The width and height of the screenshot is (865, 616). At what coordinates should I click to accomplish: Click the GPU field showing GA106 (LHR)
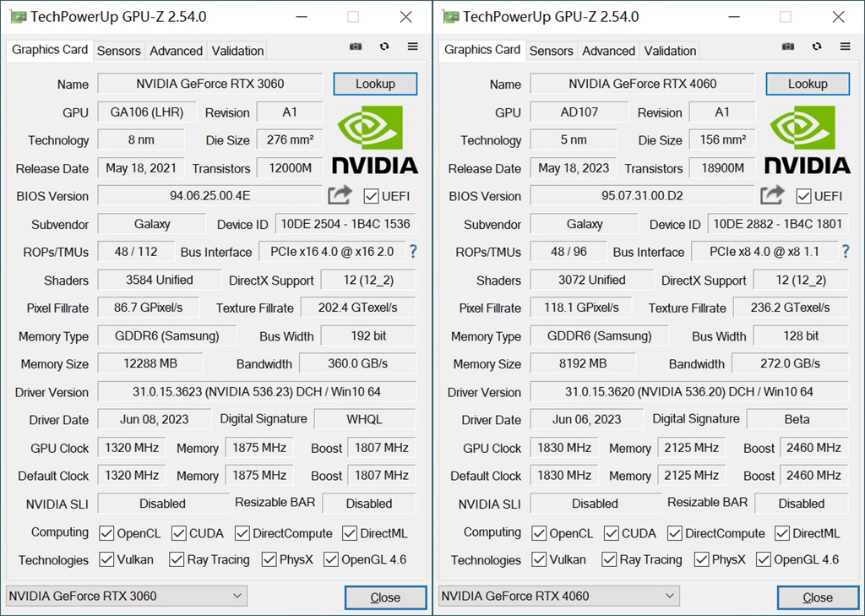(x=147, y=112)
